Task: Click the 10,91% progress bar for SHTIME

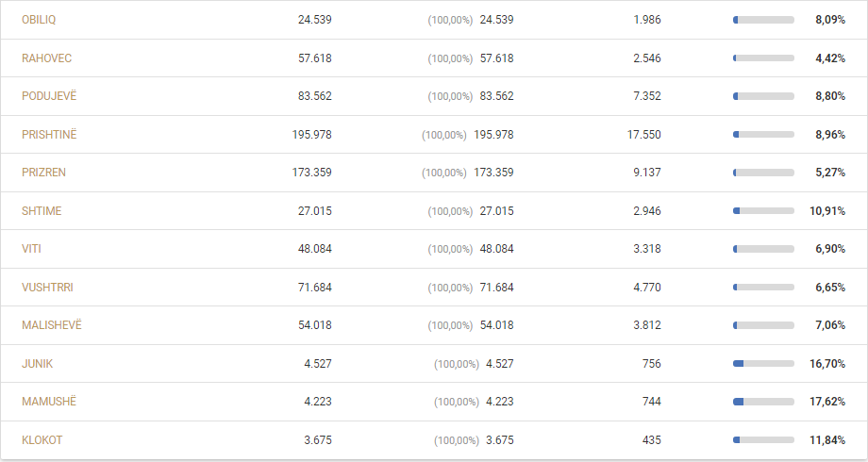Action: coord(763,211)
